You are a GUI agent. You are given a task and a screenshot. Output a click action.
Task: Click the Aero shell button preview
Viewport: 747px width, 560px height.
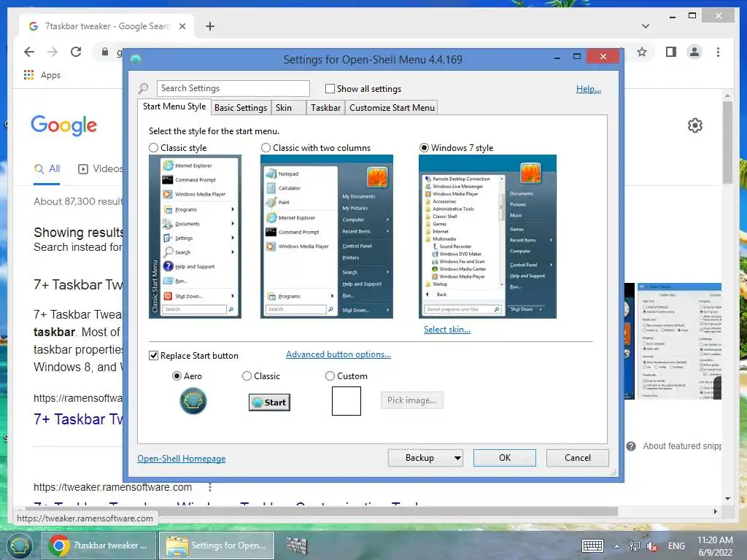coord(193,401)
